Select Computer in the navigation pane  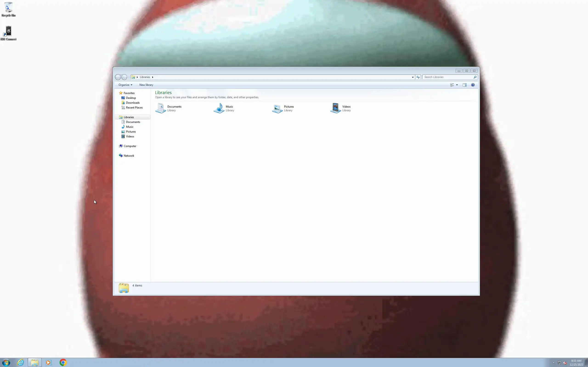click(130, 146)
